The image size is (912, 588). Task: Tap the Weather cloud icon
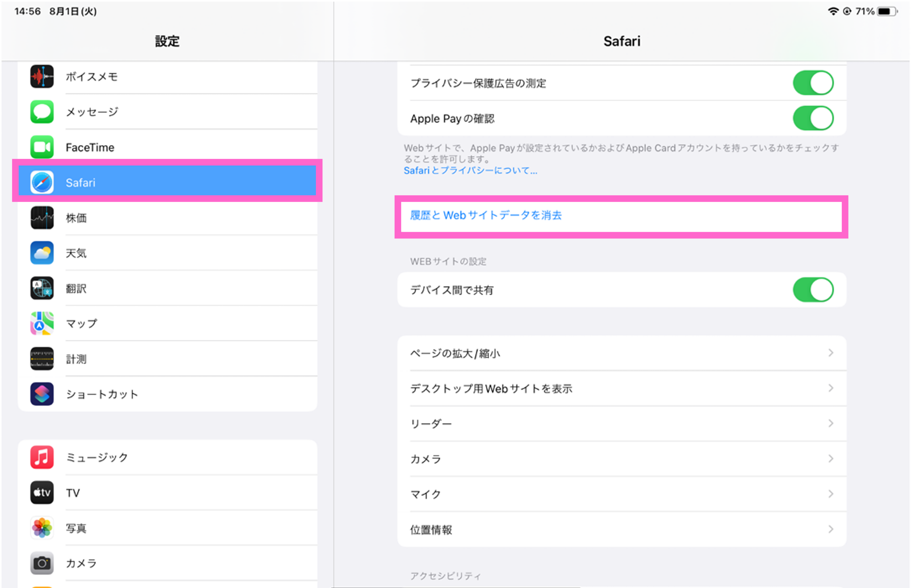pos(42,253)
